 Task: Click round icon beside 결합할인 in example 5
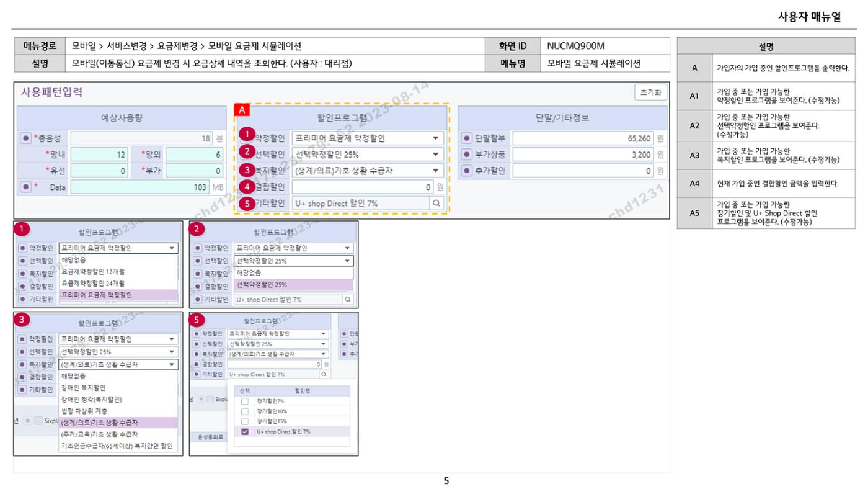197,364
